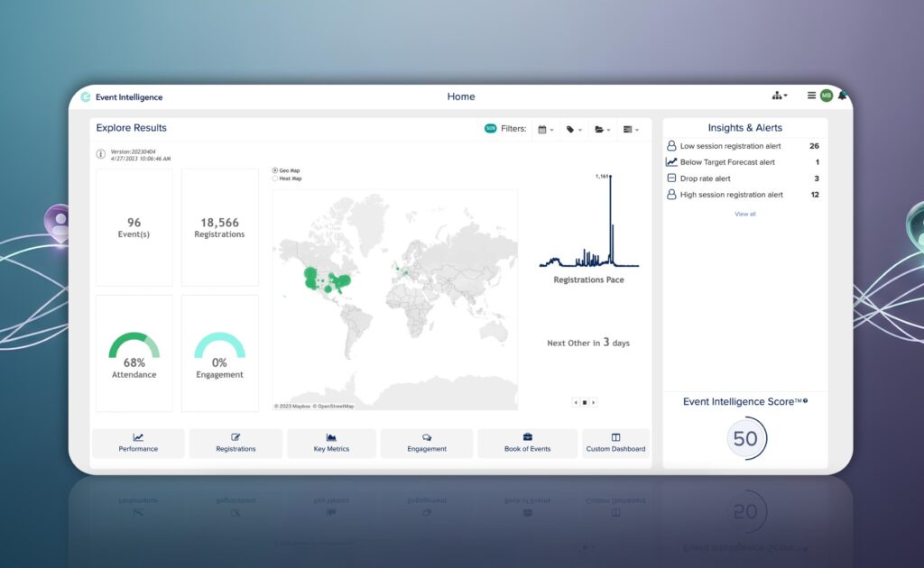Open the org hierarchy icon near profile
The width and height of the screenshot is (924, 568).
coord(778,94)
